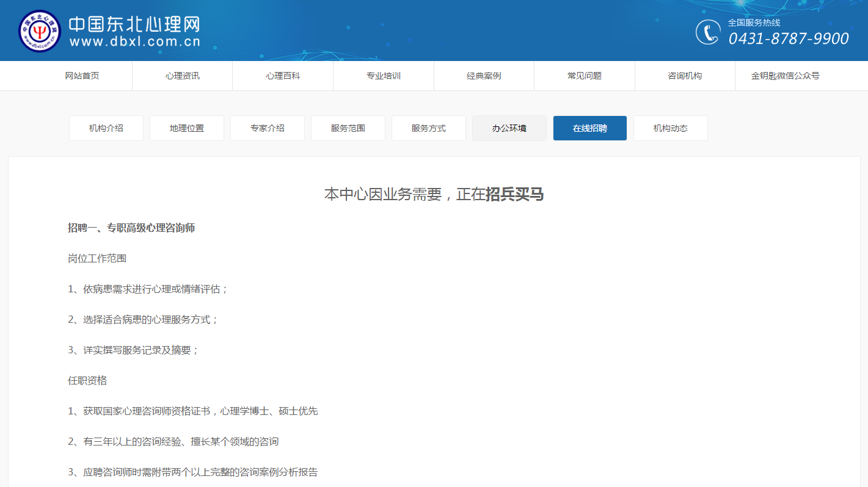868x487 pixels.
Task: Open the 机构动态 tab
Action: coord(671,128)
